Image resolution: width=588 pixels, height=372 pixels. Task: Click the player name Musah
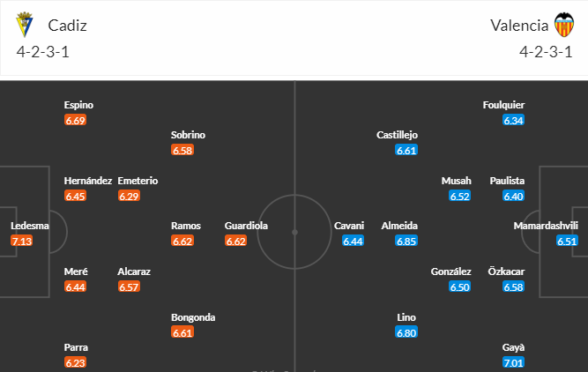click(x=456, y=181)
